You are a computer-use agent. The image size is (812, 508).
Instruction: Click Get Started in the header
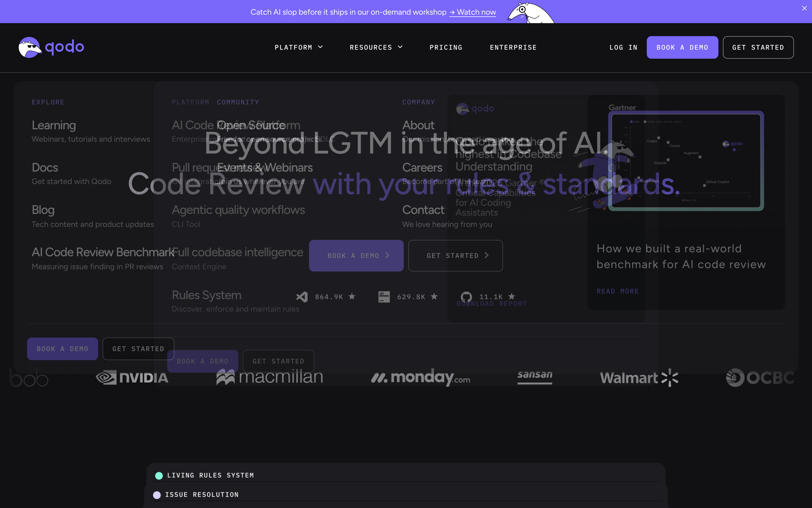pyautogui.click(x=758, y=47)
